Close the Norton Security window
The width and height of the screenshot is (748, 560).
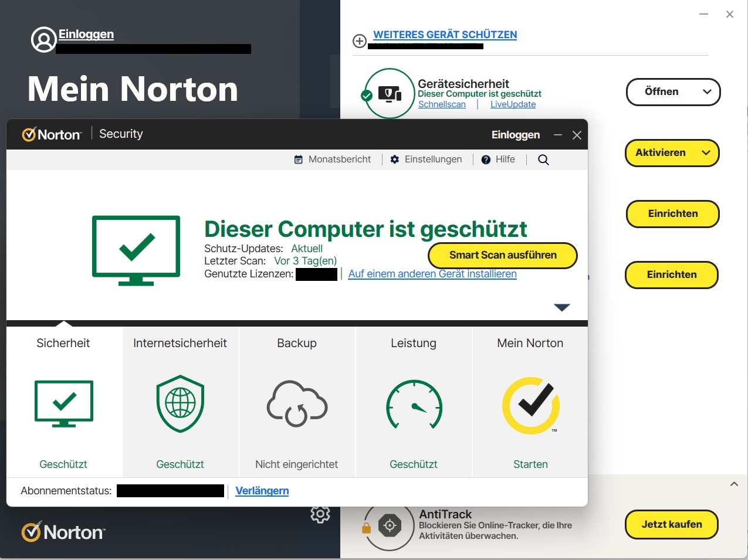coord(577,135)
